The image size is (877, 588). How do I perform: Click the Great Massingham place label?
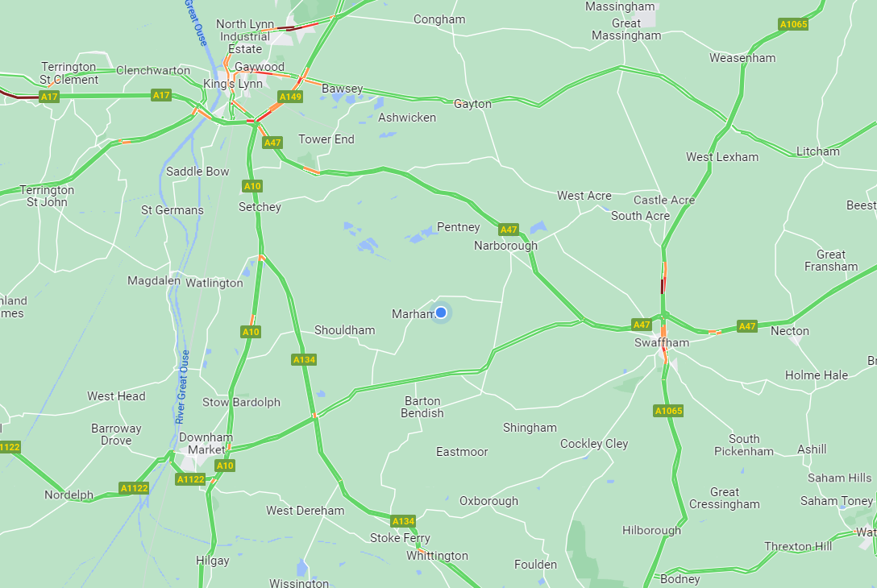pyautogui.click(x=626, y=30)
